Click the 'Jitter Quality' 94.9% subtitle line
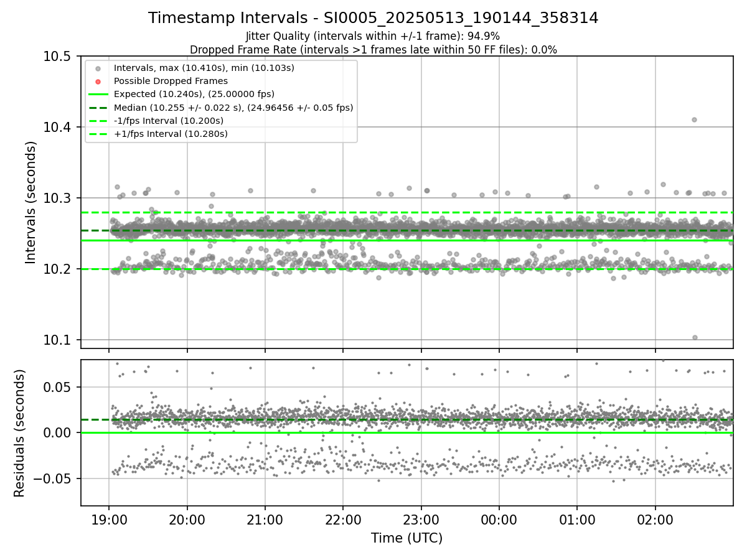 tap(374, 36)
